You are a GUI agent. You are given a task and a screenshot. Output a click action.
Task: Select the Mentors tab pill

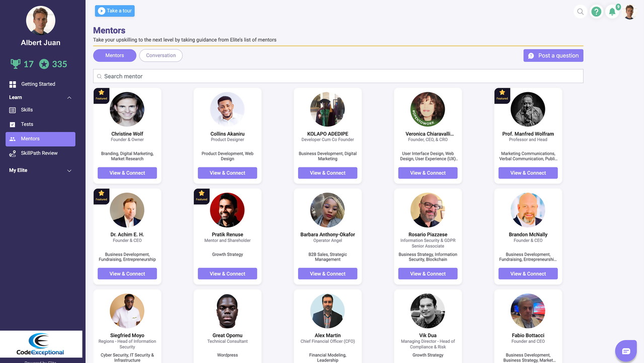coord(114,55)
